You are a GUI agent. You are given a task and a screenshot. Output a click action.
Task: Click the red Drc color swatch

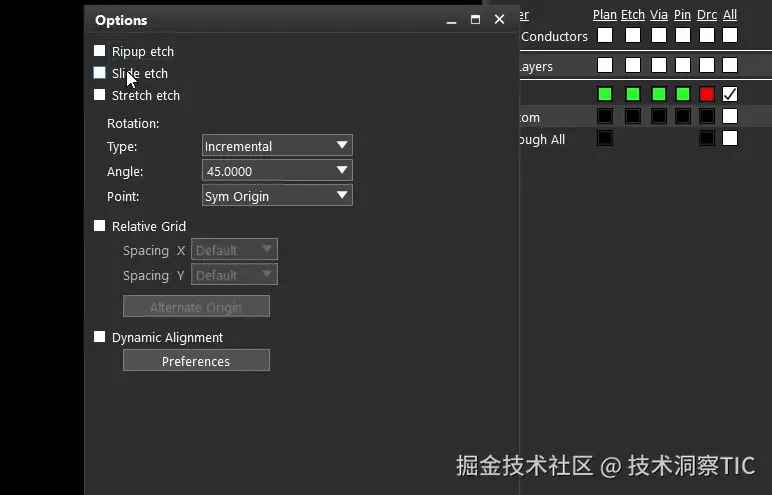pyautogui.click(x=707, y=94)
